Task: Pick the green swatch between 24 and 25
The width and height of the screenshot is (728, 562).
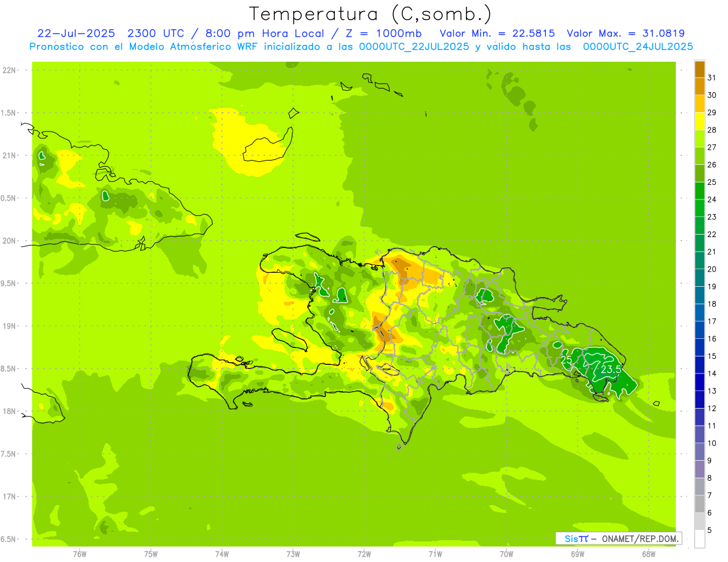Action: [699, 190]
